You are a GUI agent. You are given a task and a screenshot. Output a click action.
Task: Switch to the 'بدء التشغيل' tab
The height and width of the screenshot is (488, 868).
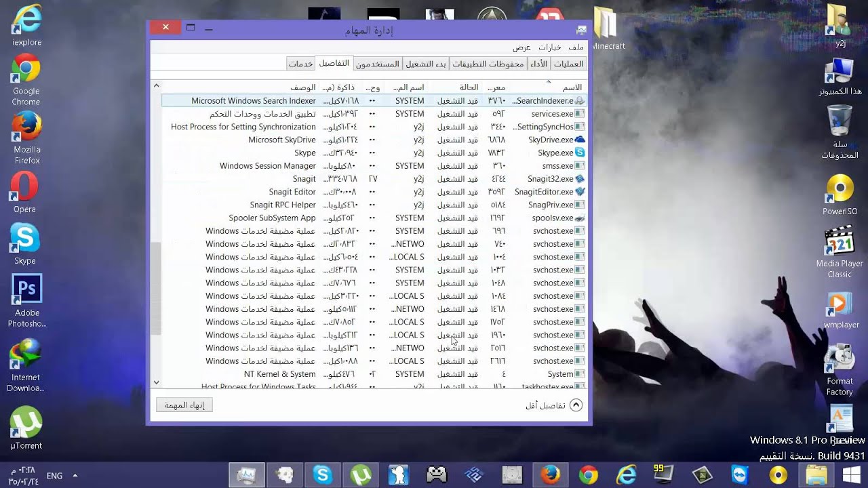pos(426,64)
